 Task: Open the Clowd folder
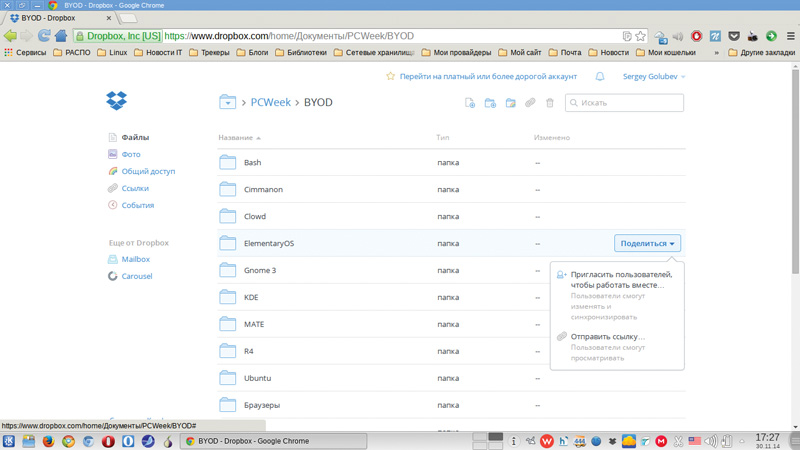point(255,216)
